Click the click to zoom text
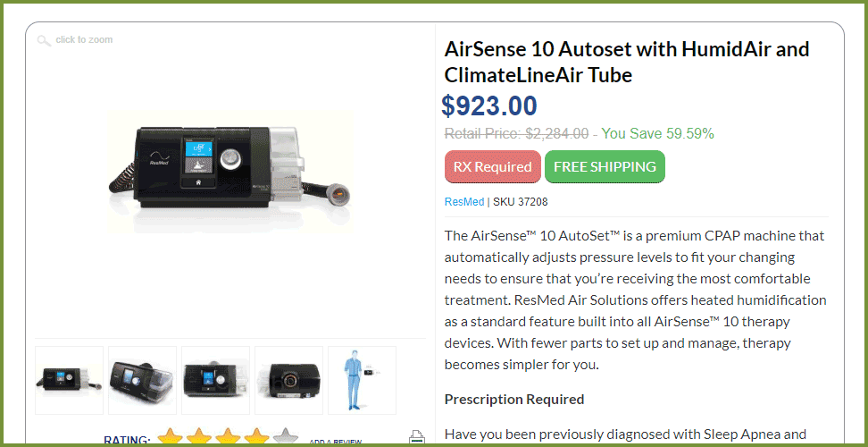The height and width of the screenshot is (447, 868). click(84, 40)
